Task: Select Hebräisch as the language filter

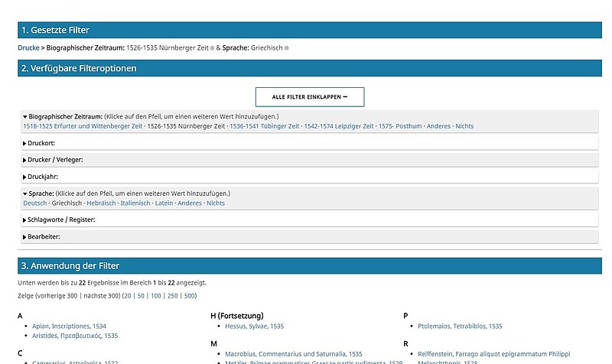Action: tap(101, 203)
